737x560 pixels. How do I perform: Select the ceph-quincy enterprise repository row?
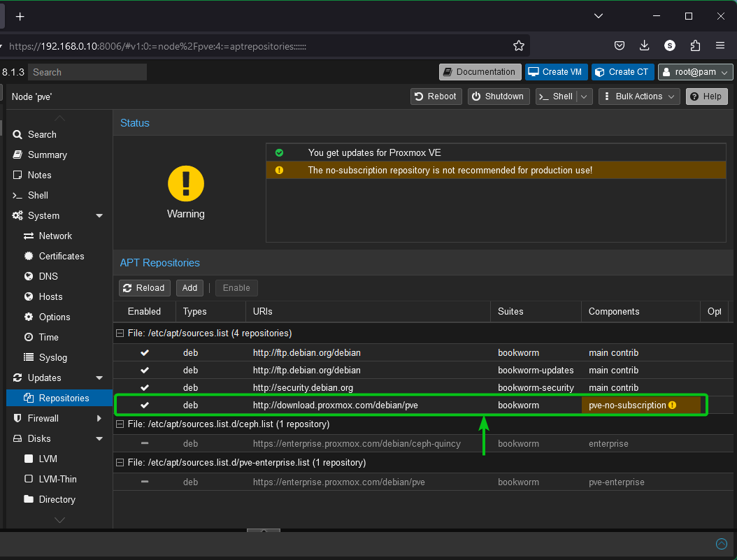click(x=423, y=443)
